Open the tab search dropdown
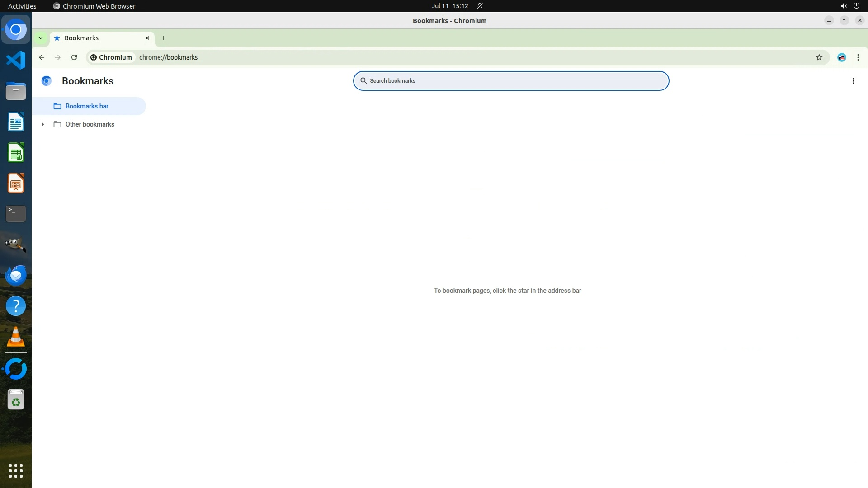 pyautogui.click(x=41, y=38)
